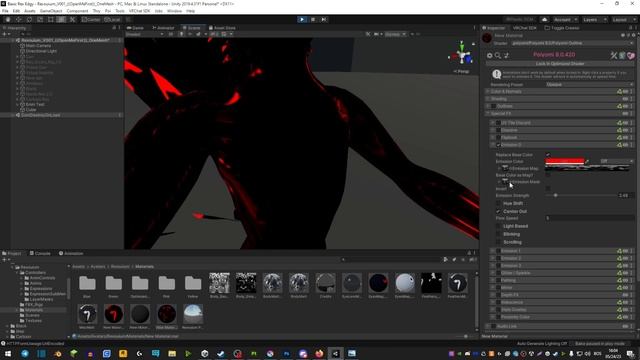This screenshot has width=640, height=360.
Task: Click the animatable icon on Emission 1 row
Action: (x=619, y=251)
